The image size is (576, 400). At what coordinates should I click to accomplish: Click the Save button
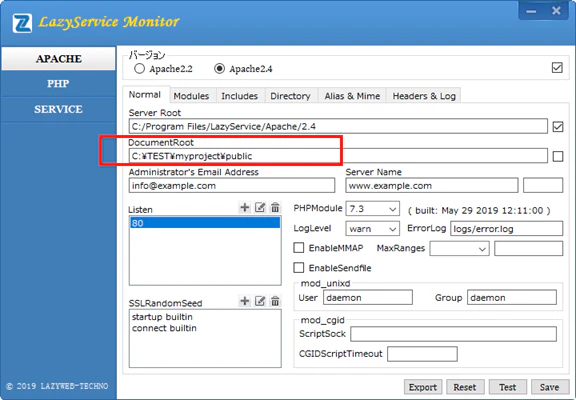tap(550, 387)
